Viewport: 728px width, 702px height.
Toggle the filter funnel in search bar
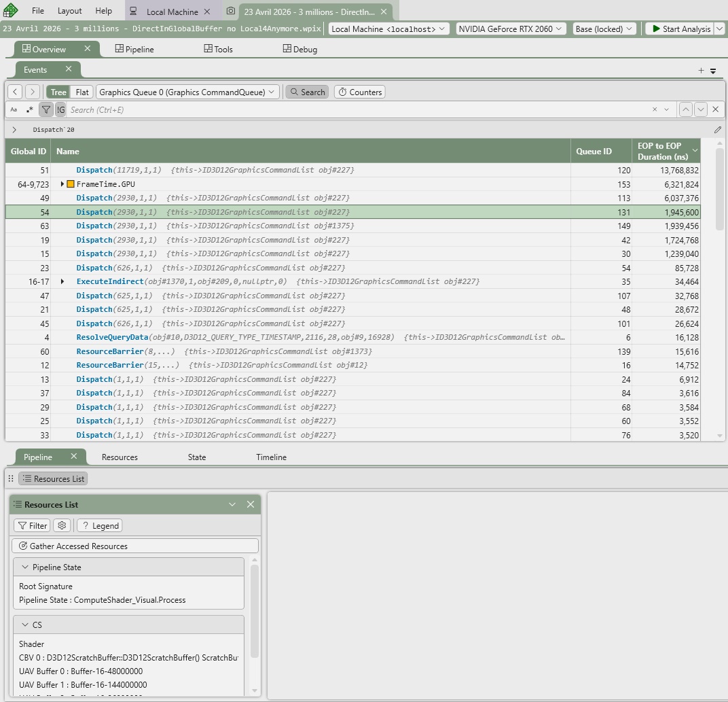click(46, 110)
